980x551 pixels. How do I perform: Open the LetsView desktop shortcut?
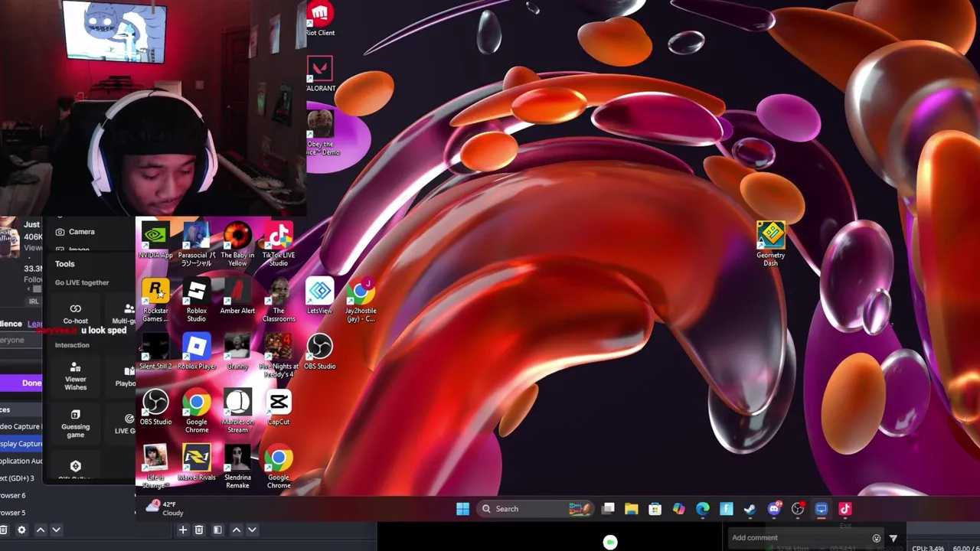pyautogui.click(x=320, y=296)
